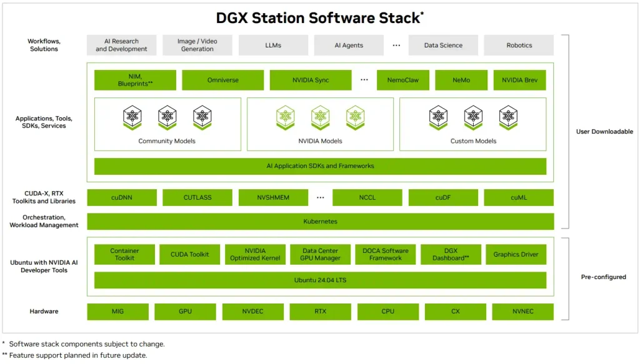
Task: Click the NVIDIA Optimized Kernel box
Action: tap(255, 254)
